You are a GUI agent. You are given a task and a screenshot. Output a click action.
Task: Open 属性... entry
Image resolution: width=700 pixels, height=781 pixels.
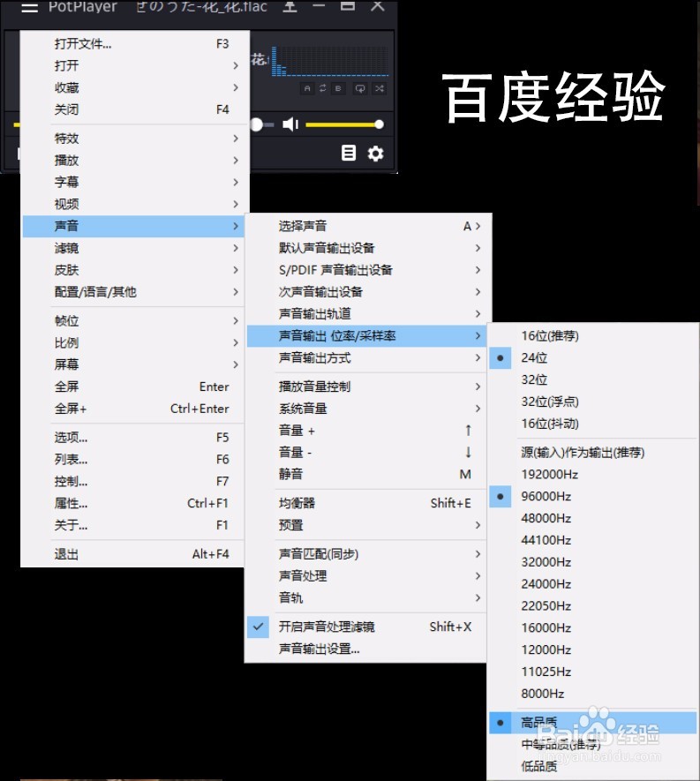133,503
